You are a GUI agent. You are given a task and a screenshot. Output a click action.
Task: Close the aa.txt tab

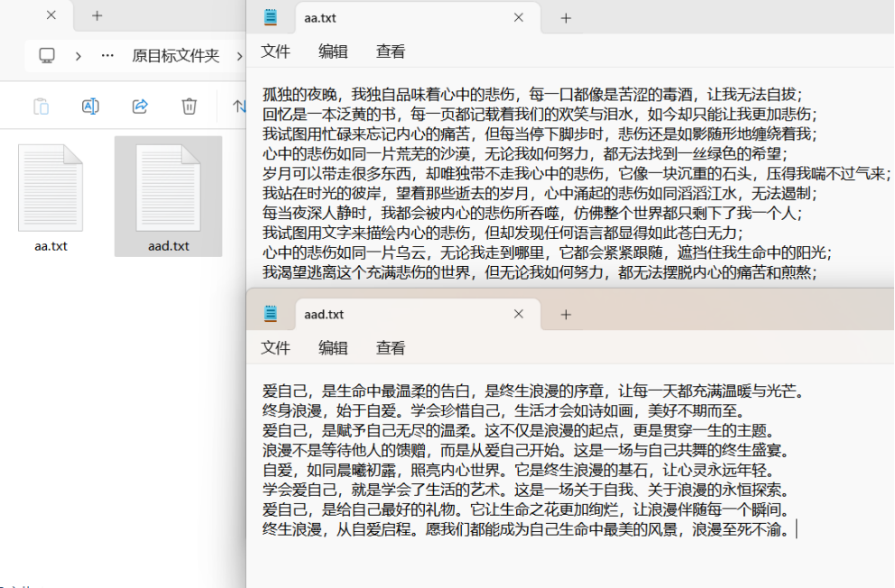pos(518,18)
